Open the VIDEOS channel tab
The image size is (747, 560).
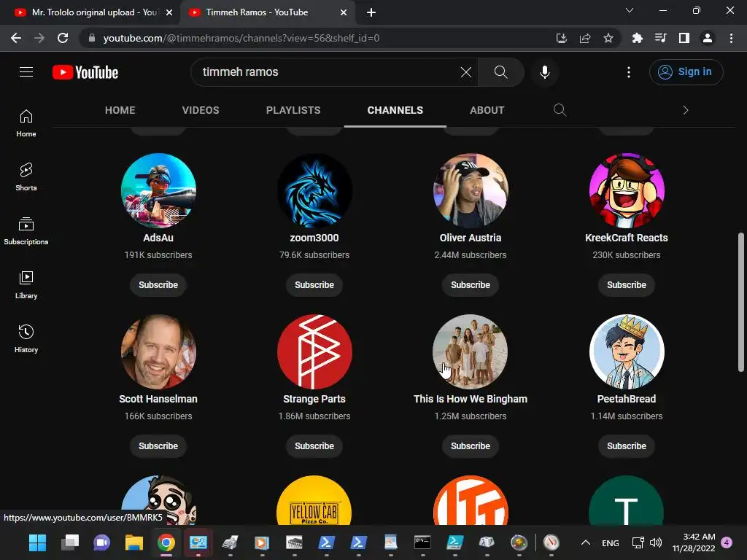tap(201, 110)
